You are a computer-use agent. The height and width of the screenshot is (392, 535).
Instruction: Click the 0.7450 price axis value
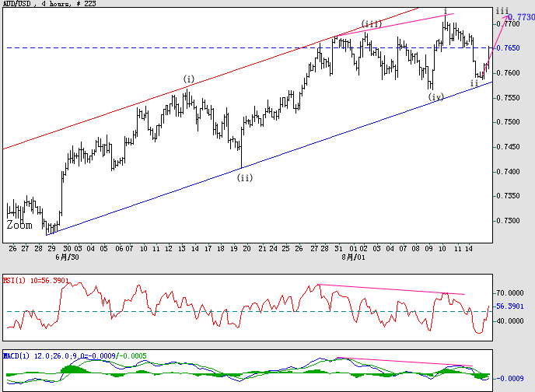click(508, 147)
